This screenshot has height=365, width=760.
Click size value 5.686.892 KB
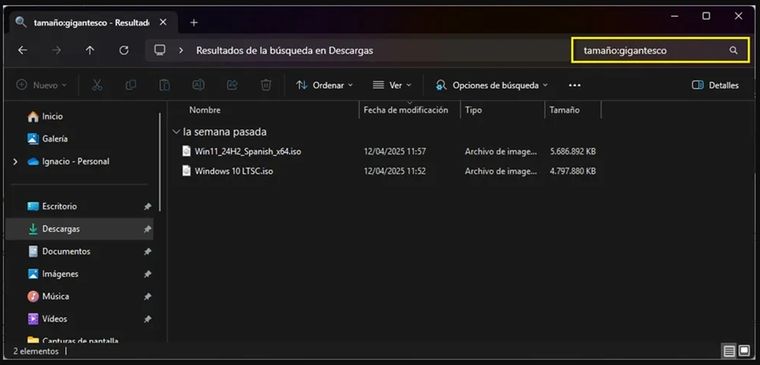click(x=573, y=152)
